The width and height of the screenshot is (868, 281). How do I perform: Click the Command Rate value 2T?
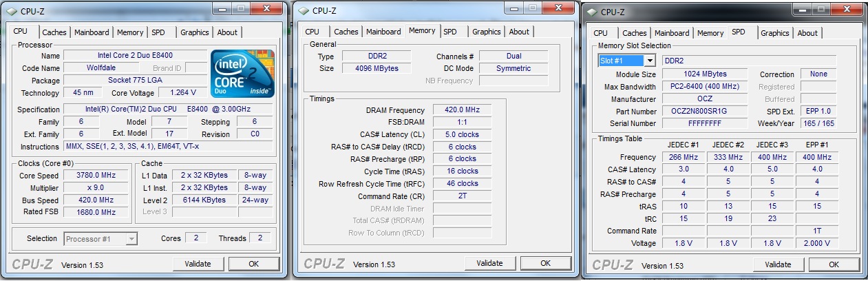[463, 196]
